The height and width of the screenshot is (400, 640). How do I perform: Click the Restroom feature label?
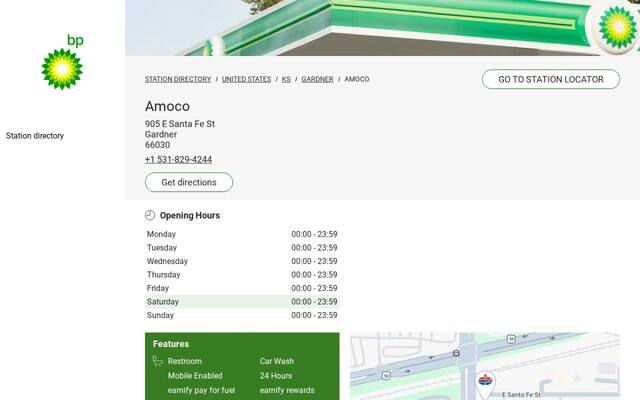click(184, 361)
